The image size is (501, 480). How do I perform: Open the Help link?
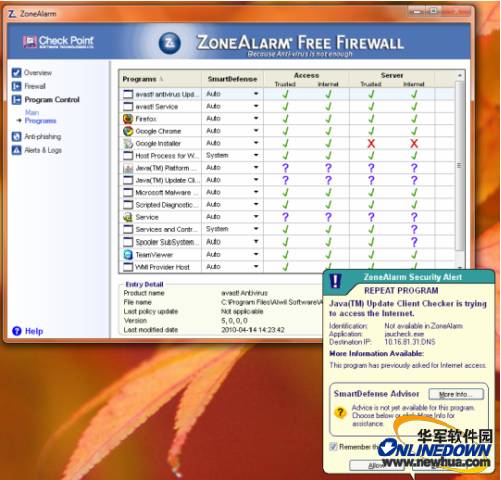pos(34,331)
